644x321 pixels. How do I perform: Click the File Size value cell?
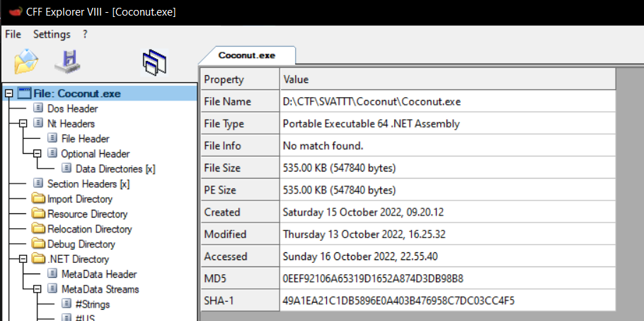[448, 168]
